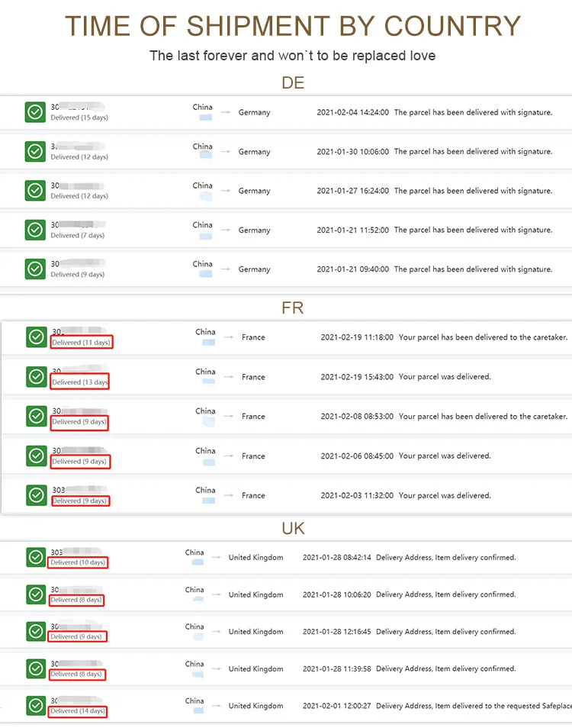Click arrow icon between China and France, 11-day row
The width and height of the screenshot is (572, 728).
[x=229, y=337]
